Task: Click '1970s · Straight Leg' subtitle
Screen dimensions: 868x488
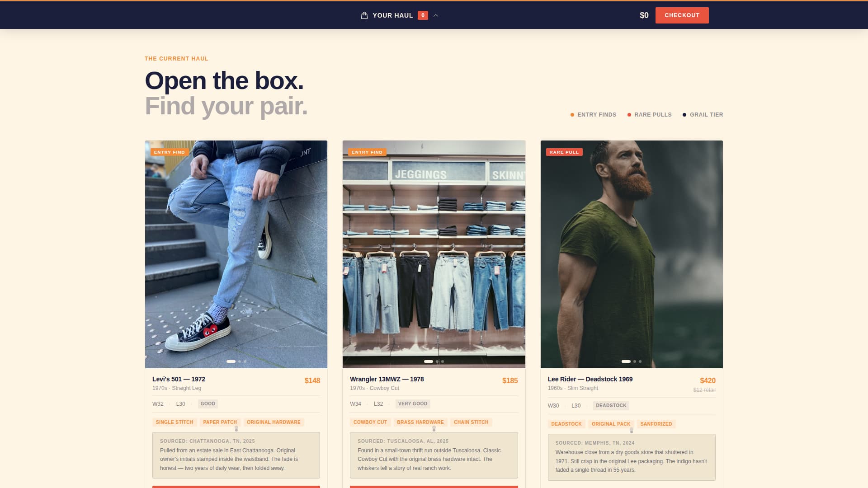Action: coord(177,389)
